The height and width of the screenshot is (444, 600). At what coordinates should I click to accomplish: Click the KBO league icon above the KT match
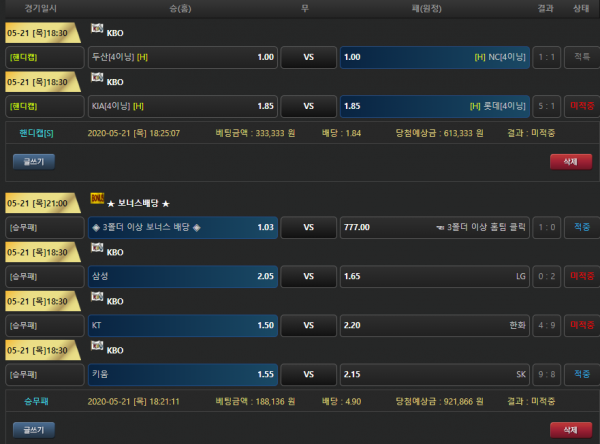(x=97, y=300)
